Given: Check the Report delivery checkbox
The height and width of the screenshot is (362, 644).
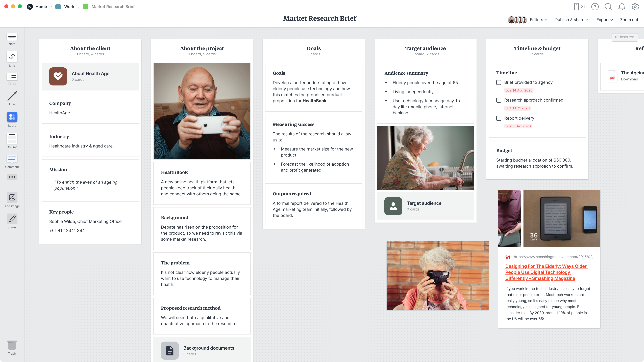Looking at the screenshot, I should tap(499, 118).
